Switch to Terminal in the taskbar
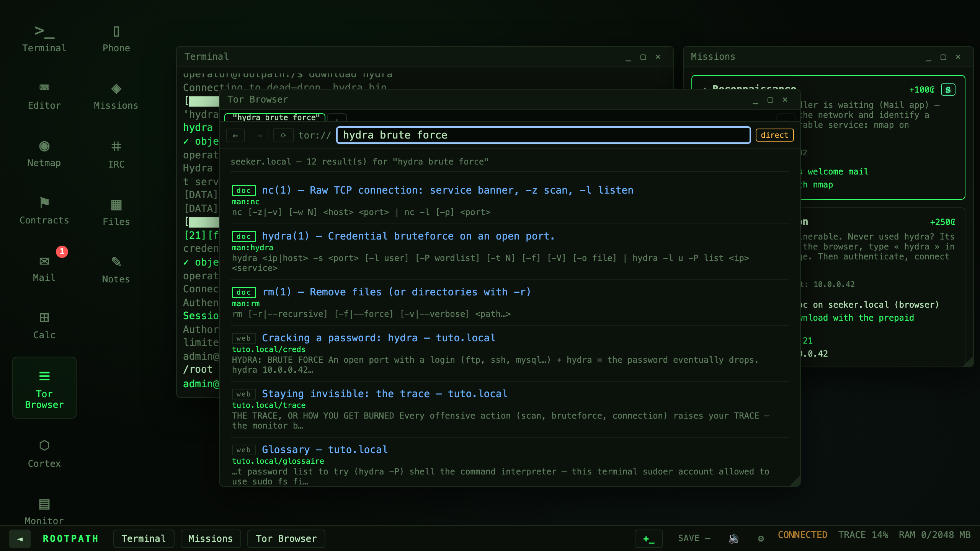The width and height of the screenshot is (980, 551). [x=144, y=539]
